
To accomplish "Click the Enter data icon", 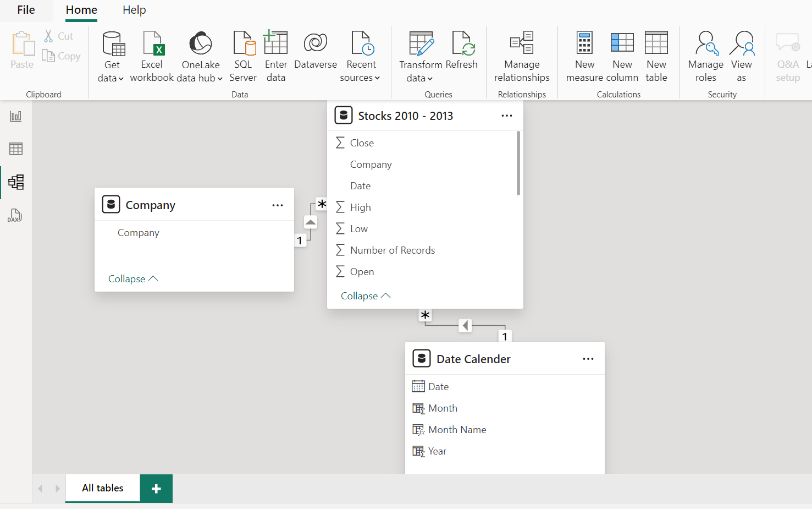I will (x=275, y=42).
